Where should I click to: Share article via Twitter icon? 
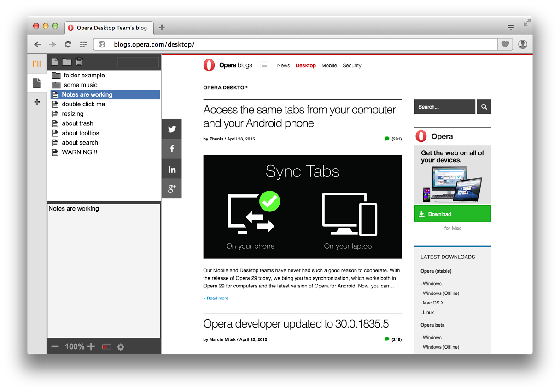click(x=172, y=129)
